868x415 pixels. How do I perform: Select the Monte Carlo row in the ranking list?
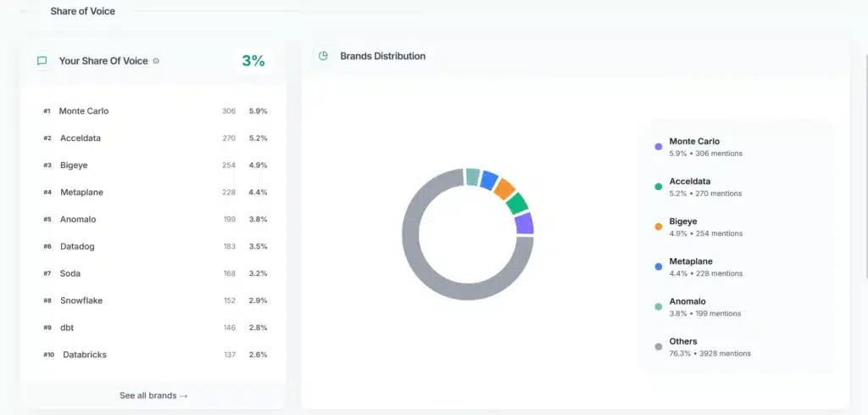point(155,111)
